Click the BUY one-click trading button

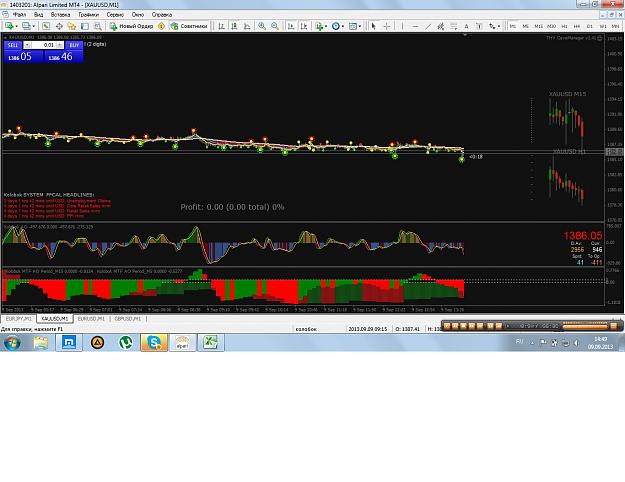(74, 45)
